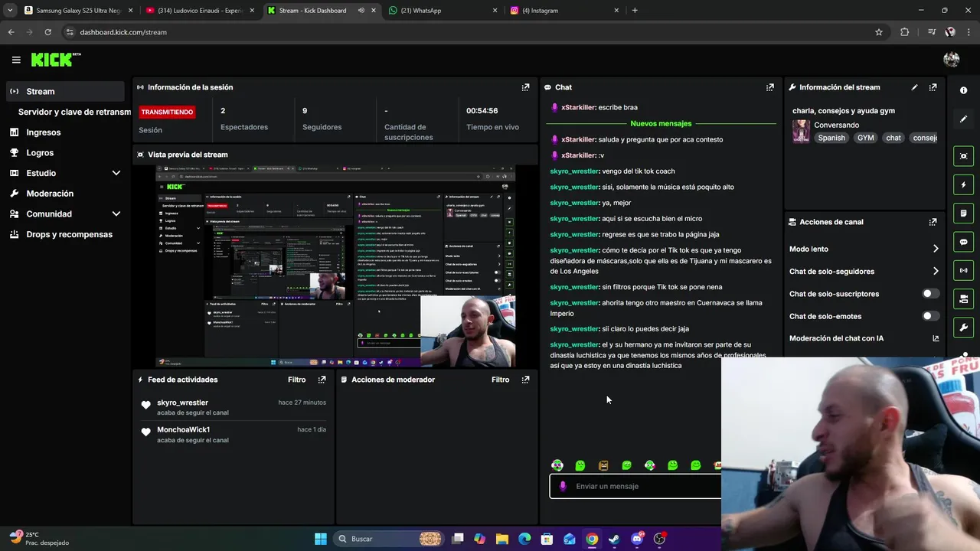Toggle the channel actions icon in right sidebar

[963, 298]
